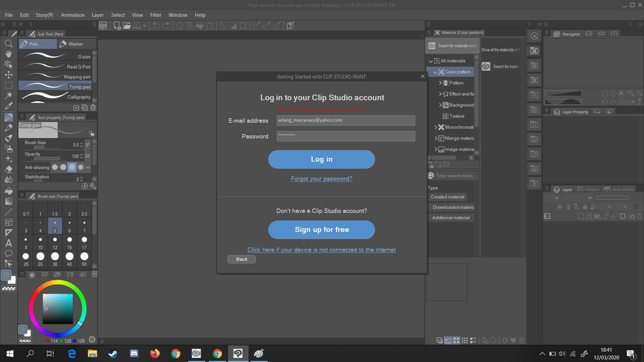Click the Log in button
Viewport: 644px width, 362px height.
[x=321, y=160]
